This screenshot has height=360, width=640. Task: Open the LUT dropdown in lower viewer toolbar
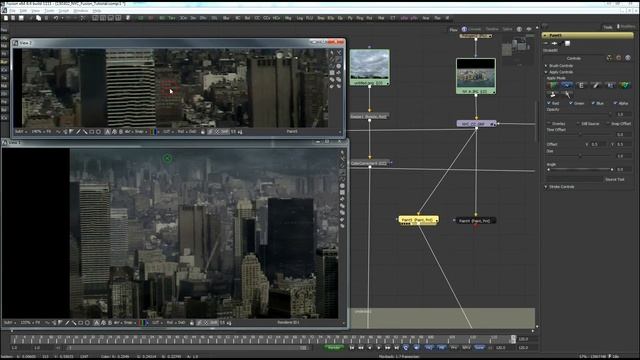coord(157,323)
